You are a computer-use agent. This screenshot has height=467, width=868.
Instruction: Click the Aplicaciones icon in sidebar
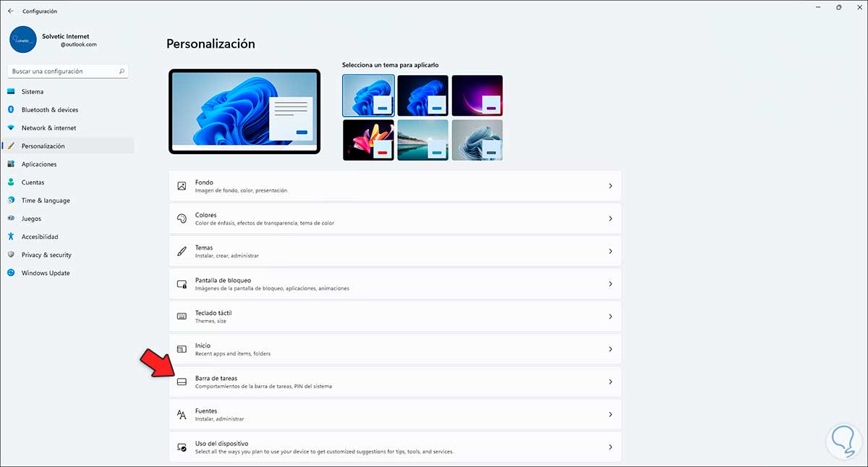tap(11, 164)
